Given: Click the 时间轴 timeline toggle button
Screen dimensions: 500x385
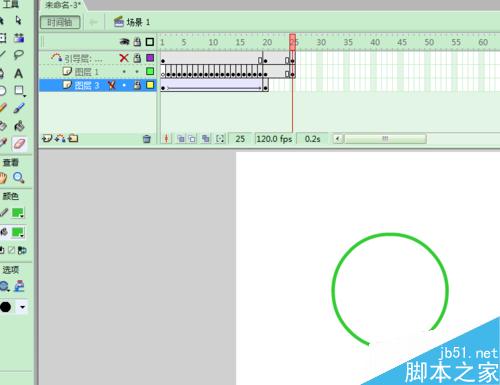Looking at the screenshot, I should pos(60,22).
